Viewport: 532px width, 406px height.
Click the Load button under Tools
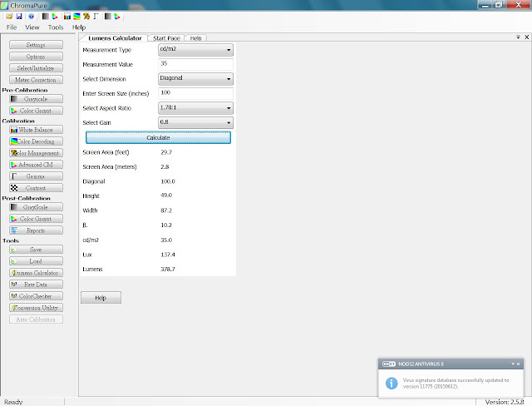point(36,261)
